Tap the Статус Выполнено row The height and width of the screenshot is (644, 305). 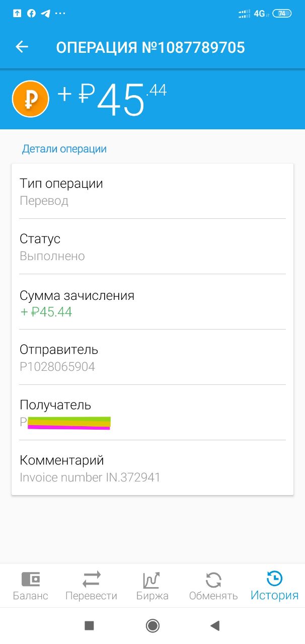(x=152, y=247)
